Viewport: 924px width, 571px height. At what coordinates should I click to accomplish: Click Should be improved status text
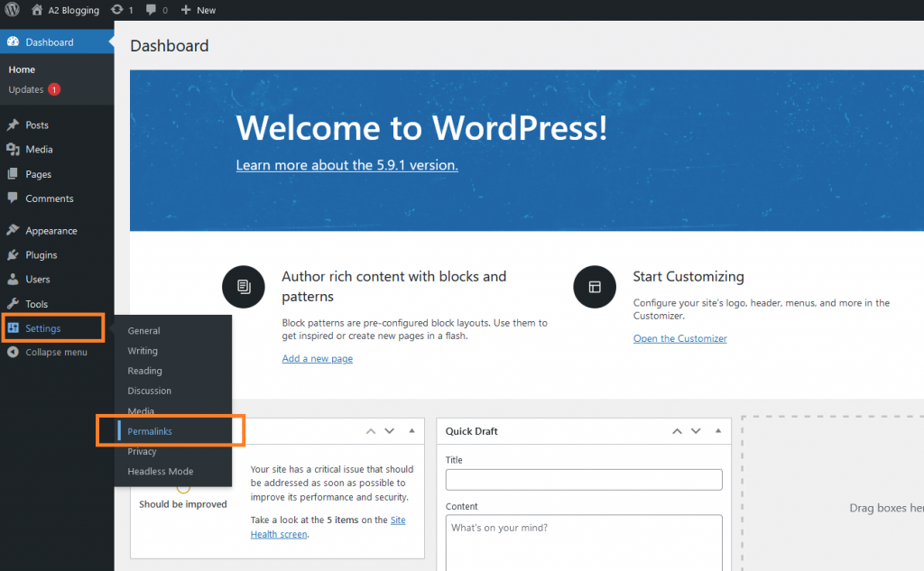(182, 504)
